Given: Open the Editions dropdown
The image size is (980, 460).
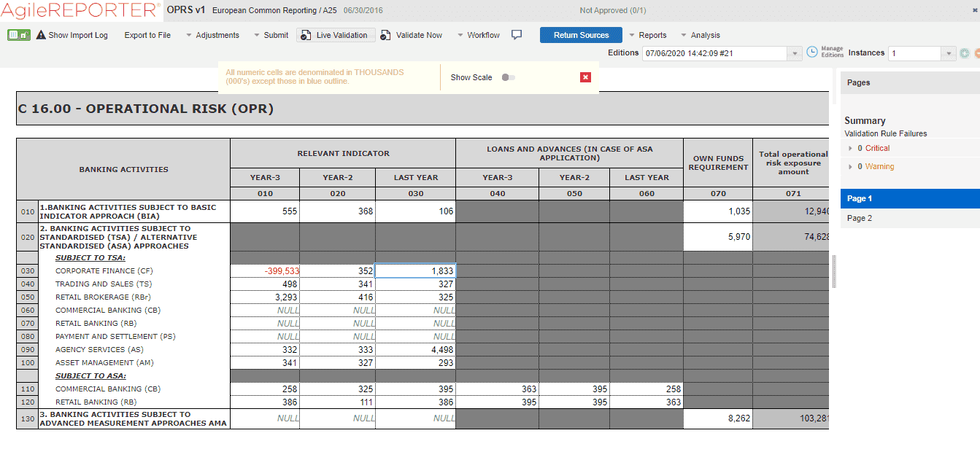Looking at the screenshot, I should pos(795,53).
